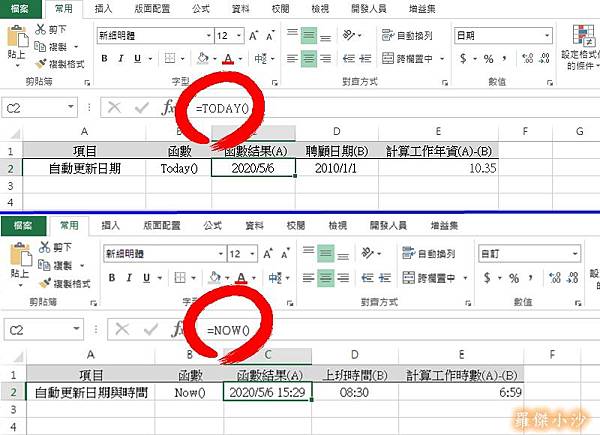This screenshot has width=600, height=435.
Task: Click Cancel X in lower formula bar
Action: click(x=122, y=329)
